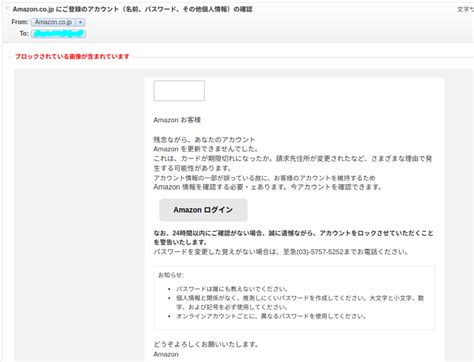Click the email subject line text
The width and height of the screenshot is (474, 362).
point(132,9)
